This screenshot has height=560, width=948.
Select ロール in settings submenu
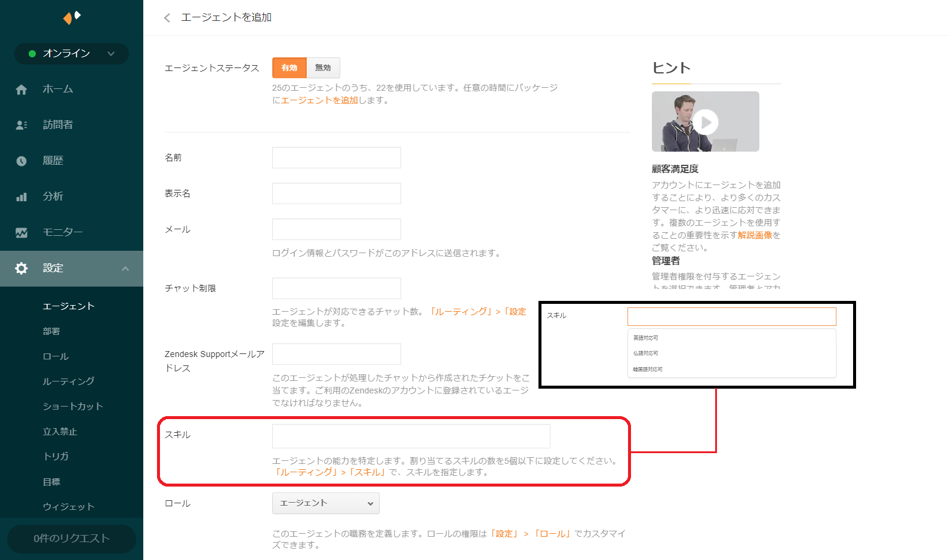(x=56, y=356)
